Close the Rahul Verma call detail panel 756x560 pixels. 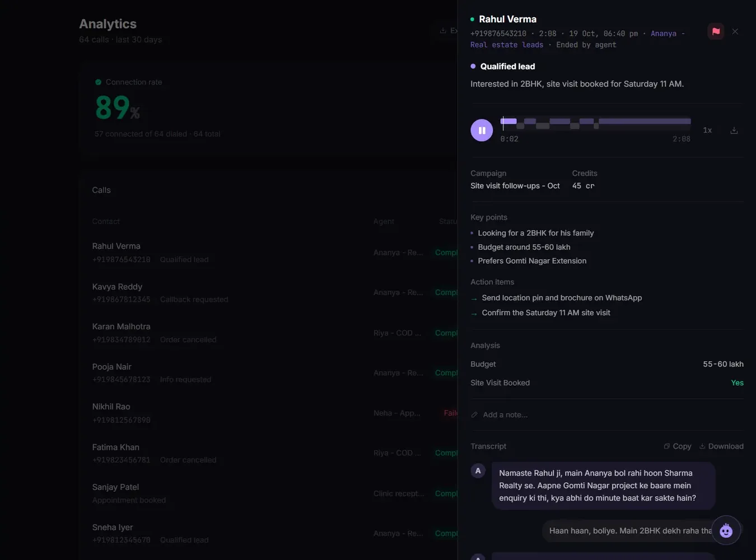pos(735,31)
